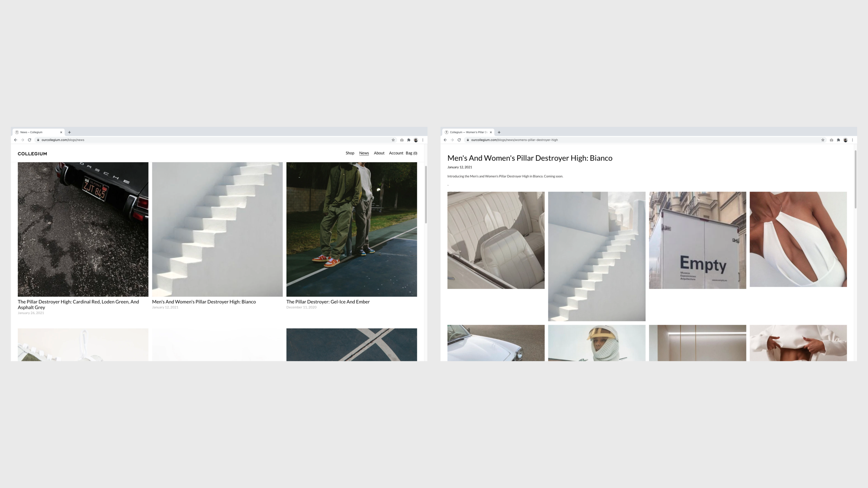This screenshot has height=488, width=868.
Task: Open the Shop navigation link
Action: click(350, 153)
